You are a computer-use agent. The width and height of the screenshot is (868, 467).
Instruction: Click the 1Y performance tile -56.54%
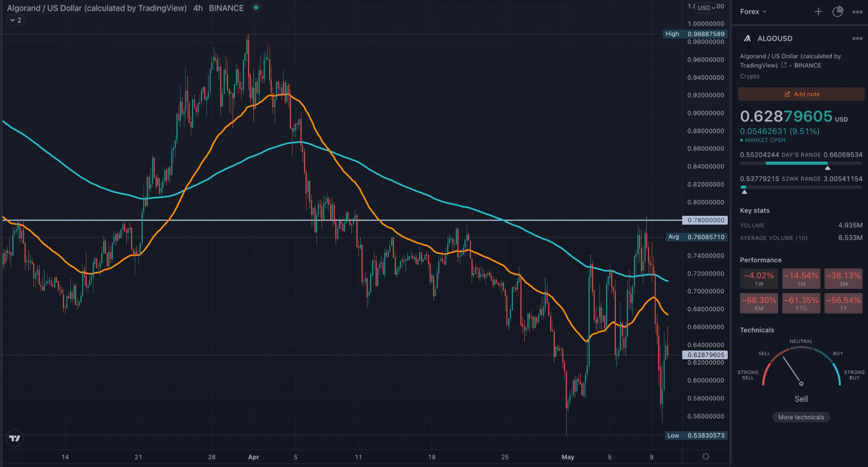point(843,303)
